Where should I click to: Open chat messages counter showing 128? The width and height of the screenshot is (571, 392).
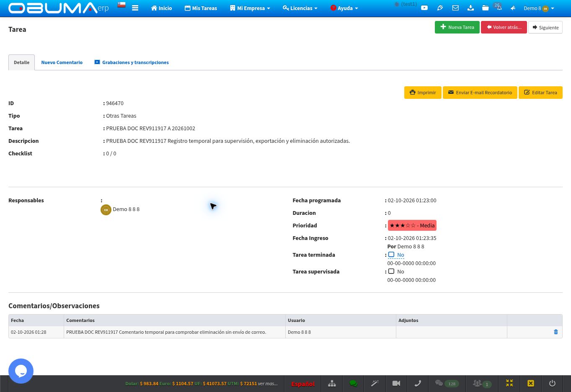pos(447,383)
